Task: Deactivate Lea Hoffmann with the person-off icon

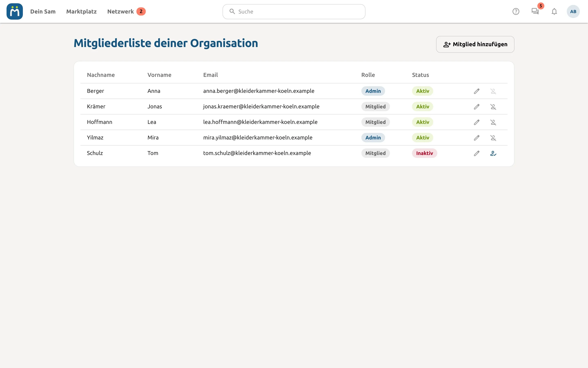Action: (493, 122)
